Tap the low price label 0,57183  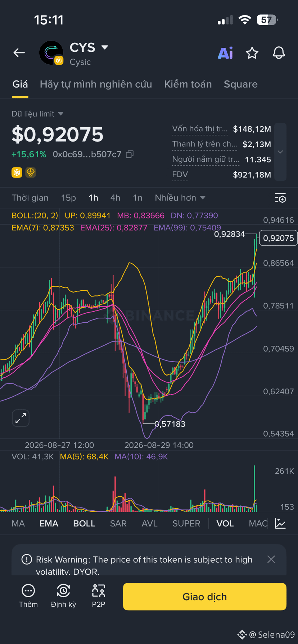point(170,424)
